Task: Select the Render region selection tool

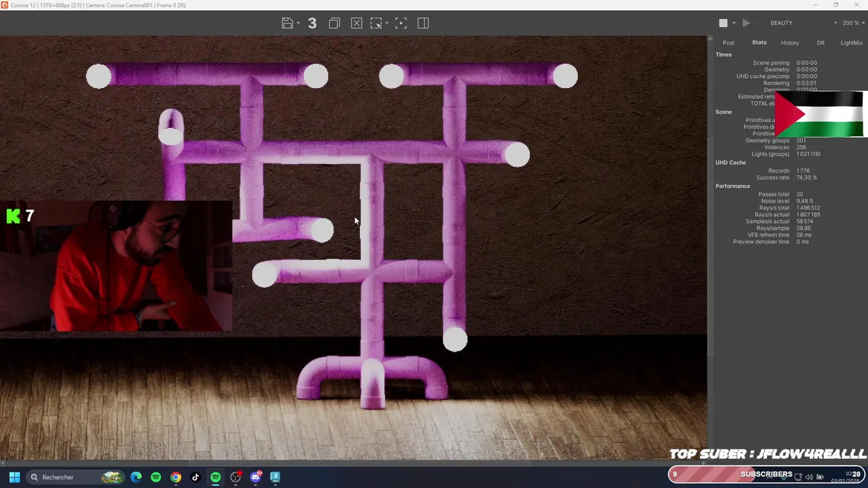Action: (x=376, y=23)
